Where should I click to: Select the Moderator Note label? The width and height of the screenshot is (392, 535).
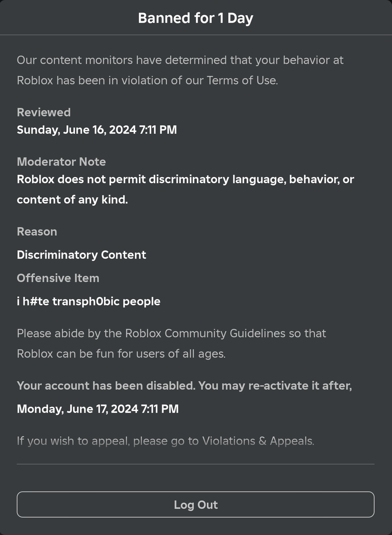61,162
